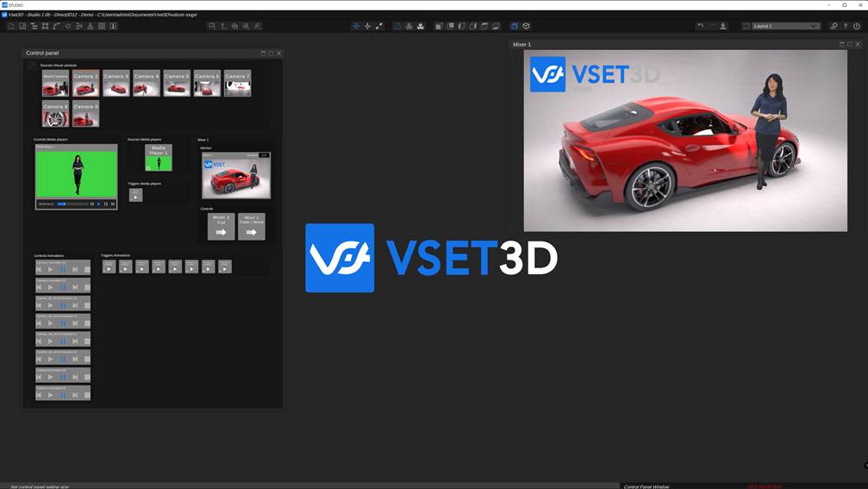Maximize the Mixer 1 window
The width and height of the screenshot is (868, 489).
click(850, 44)
